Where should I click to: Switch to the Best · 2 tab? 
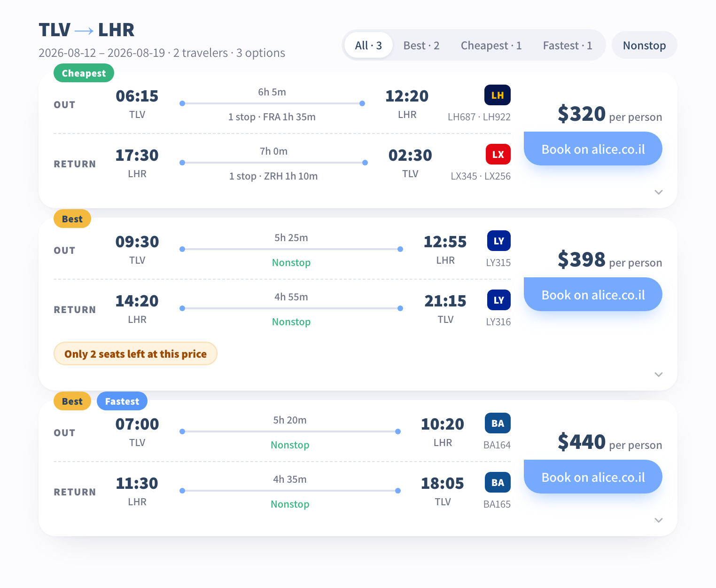pos(421,46)
